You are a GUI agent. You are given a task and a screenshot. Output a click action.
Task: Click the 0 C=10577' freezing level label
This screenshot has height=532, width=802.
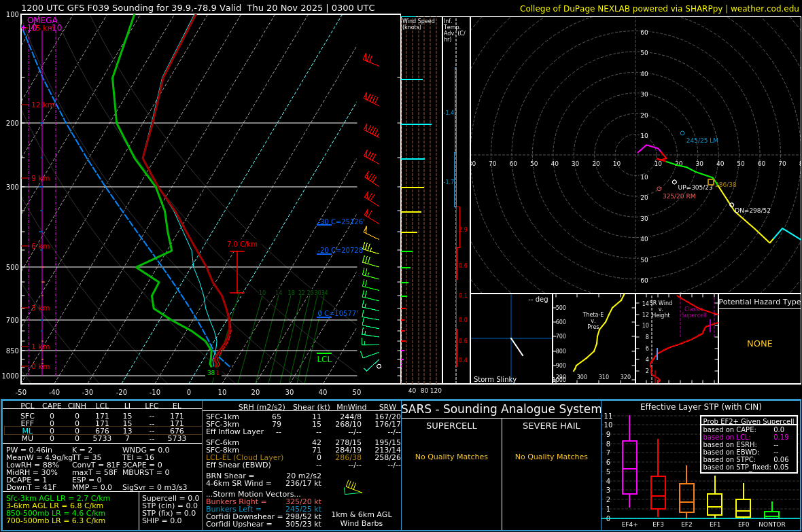click(x=338, y=313)
